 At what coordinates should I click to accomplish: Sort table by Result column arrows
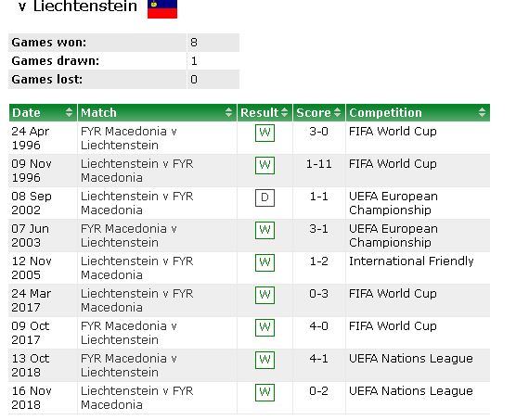click(x=285, y=112)
